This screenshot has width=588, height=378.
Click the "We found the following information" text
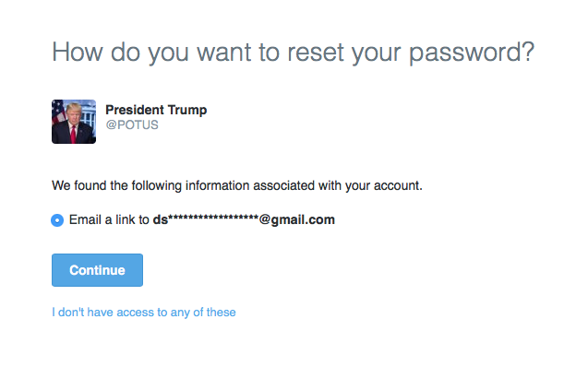[236, 185]
